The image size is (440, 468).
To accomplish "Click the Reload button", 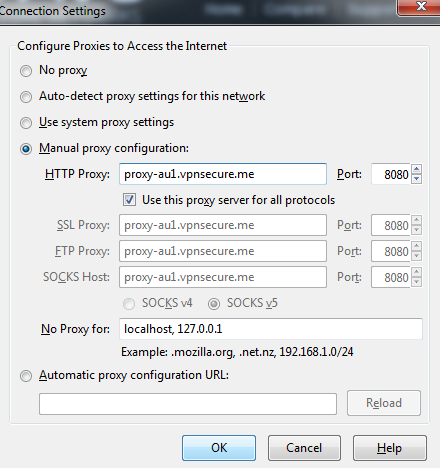I will tap(384, 403).
